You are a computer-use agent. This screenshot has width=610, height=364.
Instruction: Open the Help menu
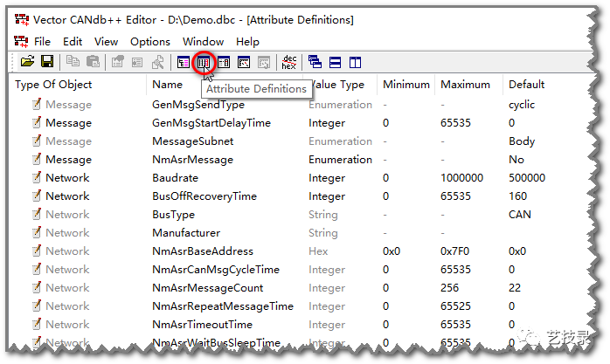(247, 42)
